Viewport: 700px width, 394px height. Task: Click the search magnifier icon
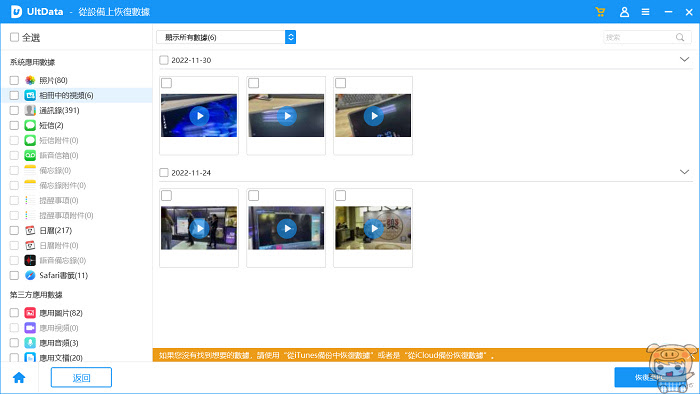point(680,37)
